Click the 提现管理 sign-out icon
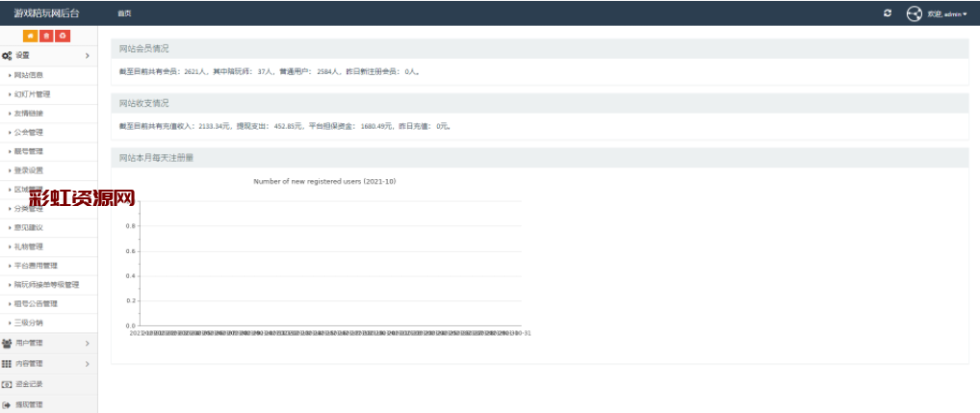The width and height of the screenshot is (980, 413). tap(7, 405)
